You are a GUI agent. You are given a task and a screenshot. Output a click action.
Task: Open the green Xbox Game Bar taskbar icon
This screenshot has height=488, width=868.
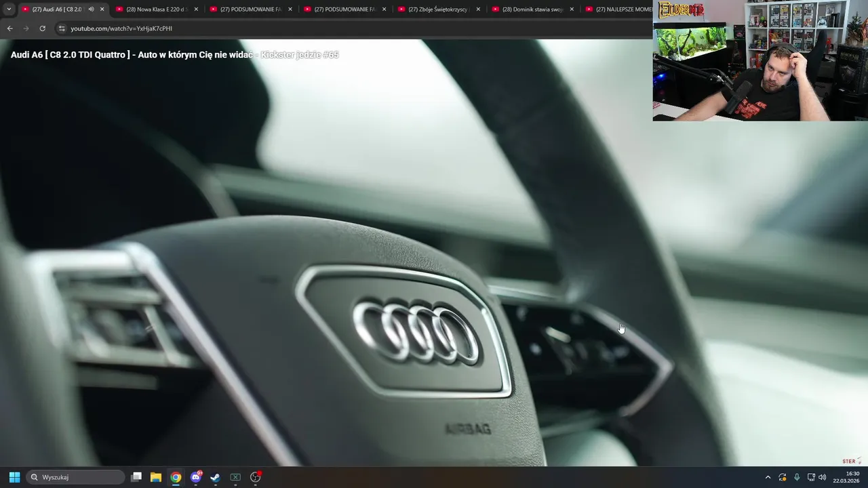(235, 477)
